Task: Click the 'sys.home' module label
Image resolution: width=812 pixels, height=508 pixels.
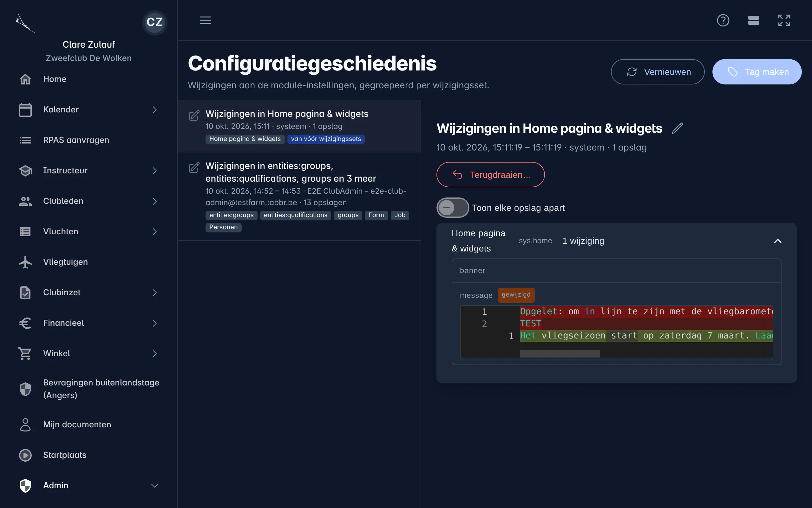Action: (535, 241)
